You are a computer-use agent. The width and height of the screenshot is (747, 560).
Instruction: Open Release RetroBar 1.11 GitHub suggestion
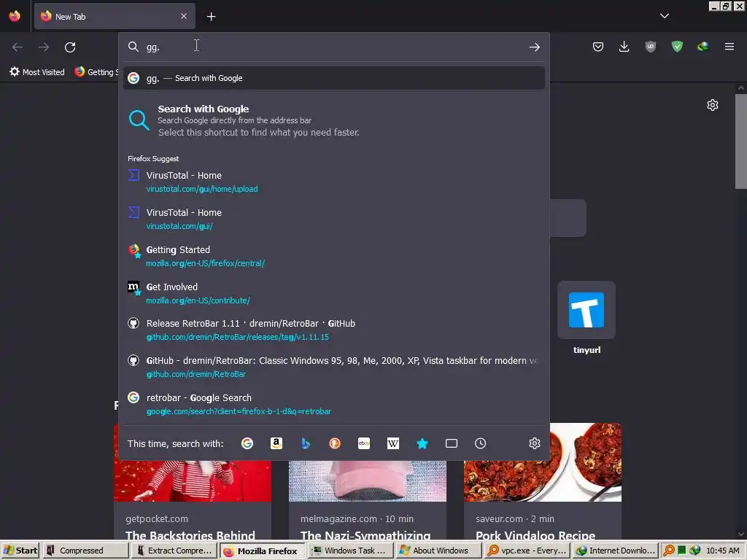[x=333, y=330]
